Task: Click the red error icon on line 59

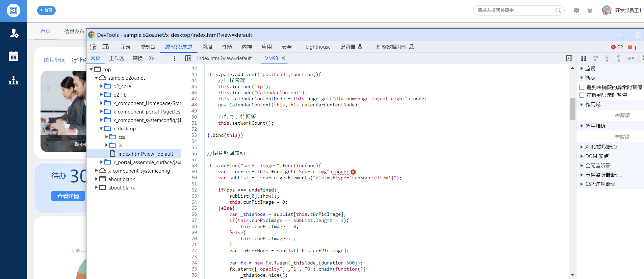Action: tap(353, 172)
